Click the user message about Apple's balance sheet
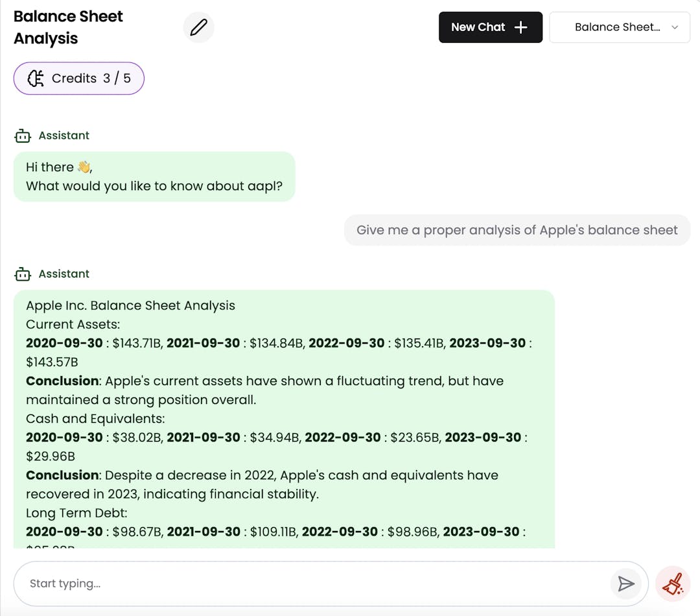 tap(517, 230)
